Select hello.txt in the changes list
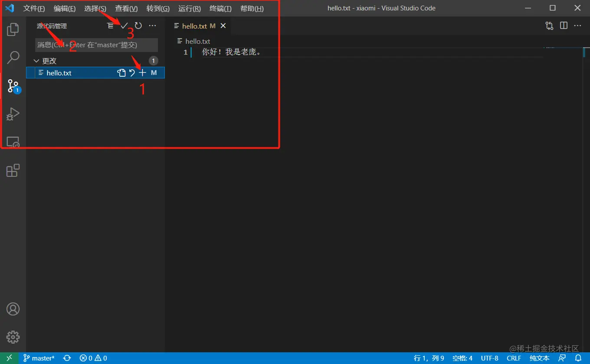Image resolution: width=590 pixels, height=364 pixels. 95,73
